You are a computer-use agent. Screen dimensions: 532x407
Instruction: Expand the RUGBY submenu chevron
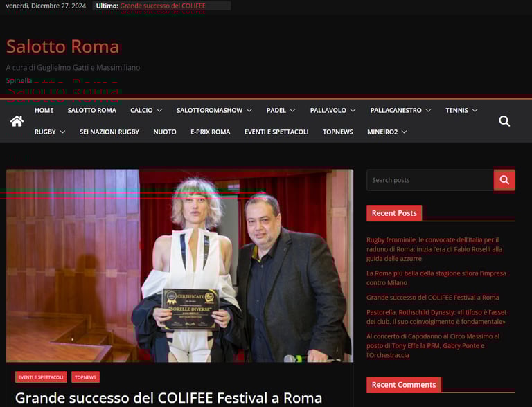62,132
